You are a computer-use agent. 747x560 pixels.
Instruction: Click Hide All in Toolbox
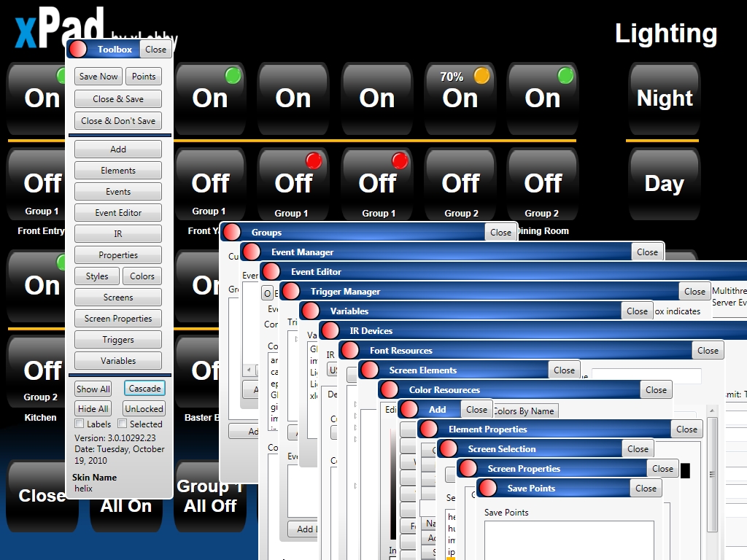point(93,408)
